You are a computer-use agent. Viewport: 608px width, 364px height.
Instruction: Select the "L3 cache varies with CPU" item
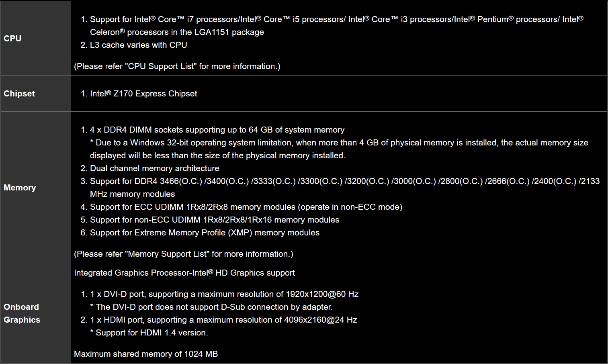pyautogui.click(x=138, y=45)
